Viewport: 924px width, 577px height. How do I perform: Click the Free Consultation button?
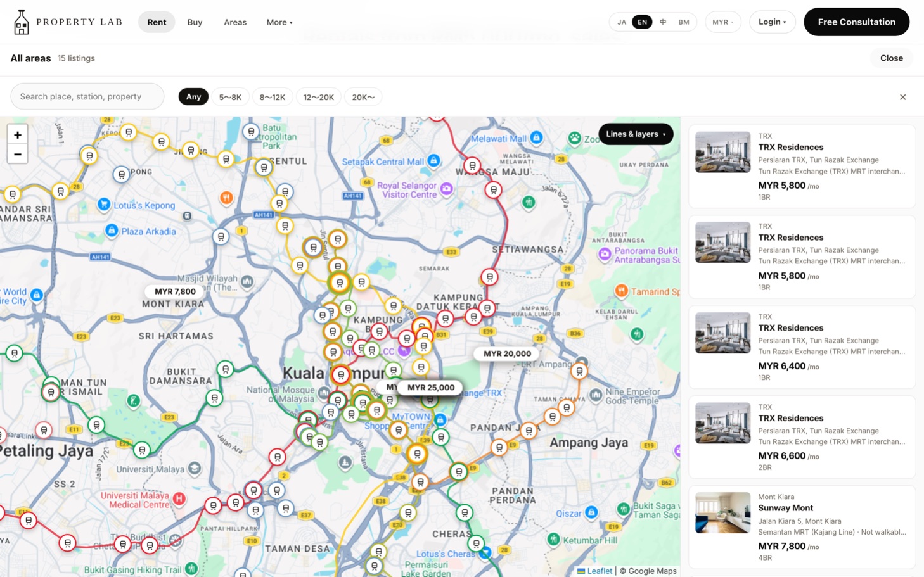[856, 22]
